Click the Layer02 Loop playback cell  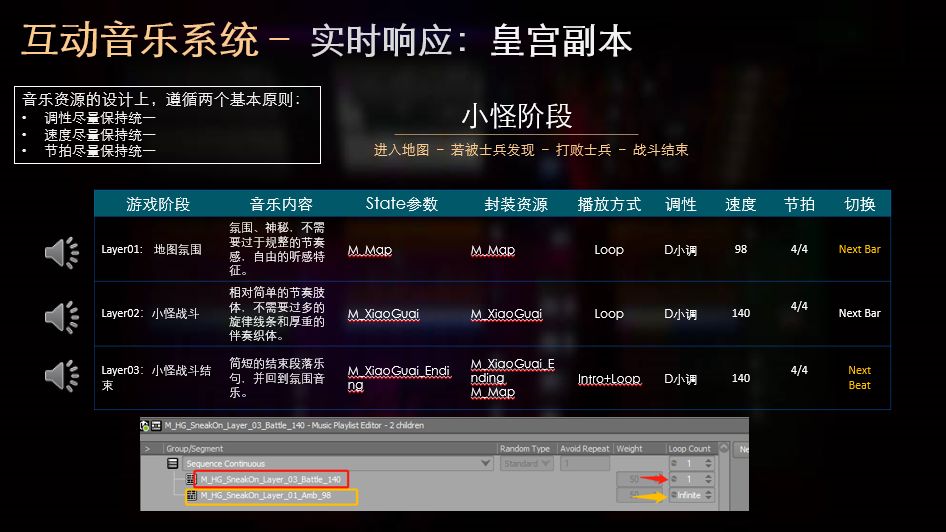click(609, 314)
